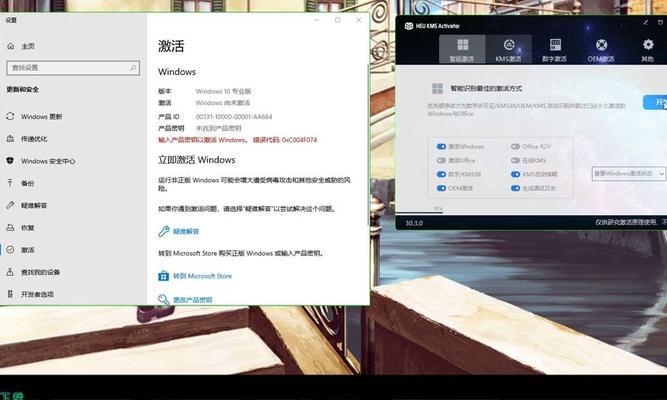Click the HEU KMS Activator logo icon
Screen dimensions: 667x400
click(x=408, y=26)
